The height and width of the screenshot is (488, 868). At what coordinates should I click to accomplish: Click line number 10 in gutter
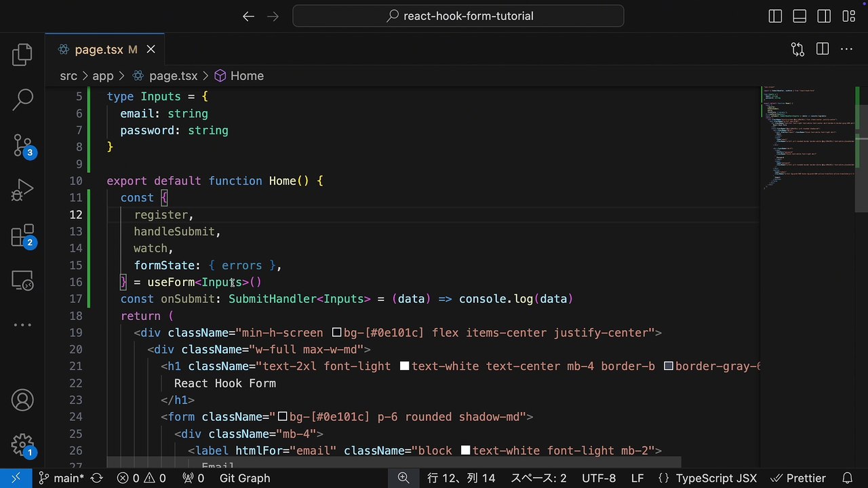coord(75,181)
